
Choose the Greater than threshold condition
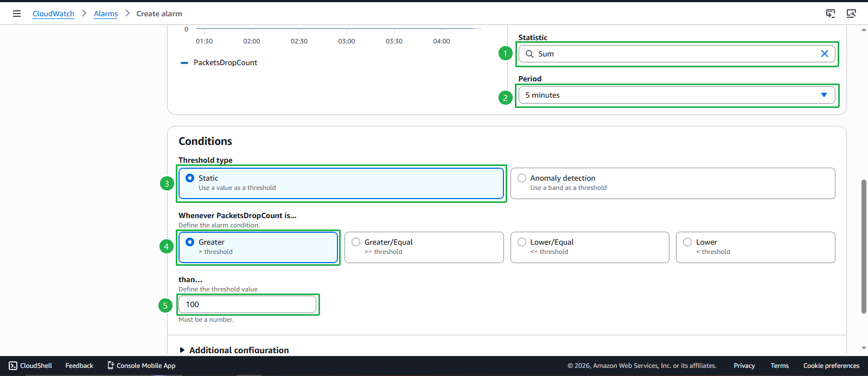click(258, 247)
